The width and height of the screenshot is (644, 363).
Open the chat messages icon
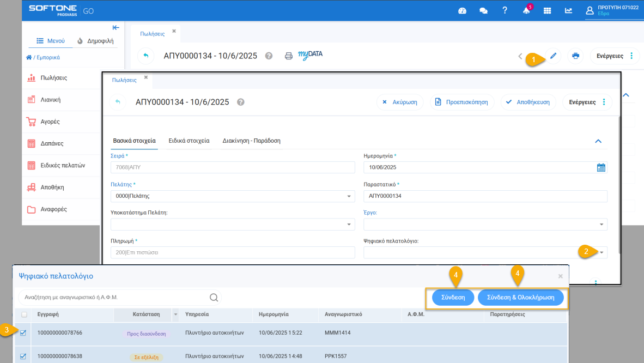tap(483, 10)
